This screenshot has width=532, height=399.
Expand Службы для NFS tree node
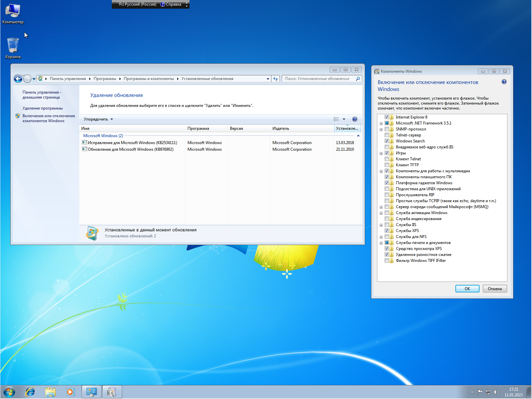click(381, 237)
